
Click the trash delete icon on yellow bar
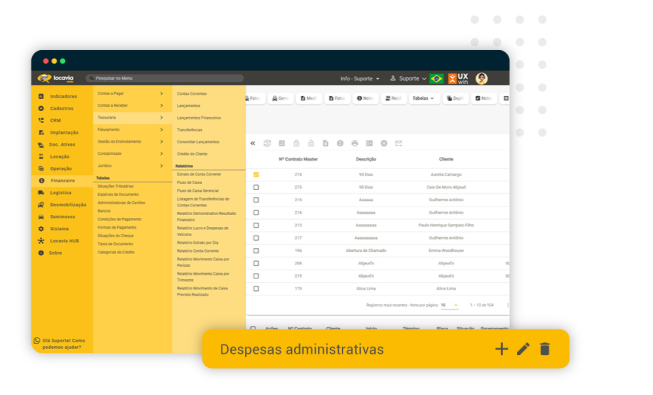545,349
